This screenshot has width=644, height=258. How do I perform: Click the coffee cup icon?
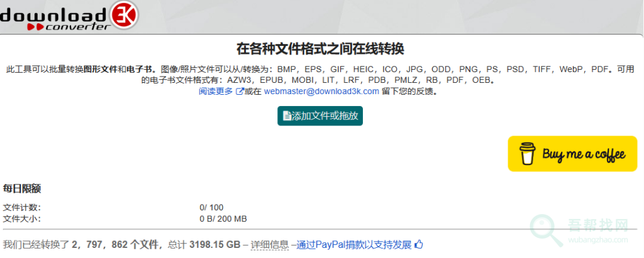526,154
